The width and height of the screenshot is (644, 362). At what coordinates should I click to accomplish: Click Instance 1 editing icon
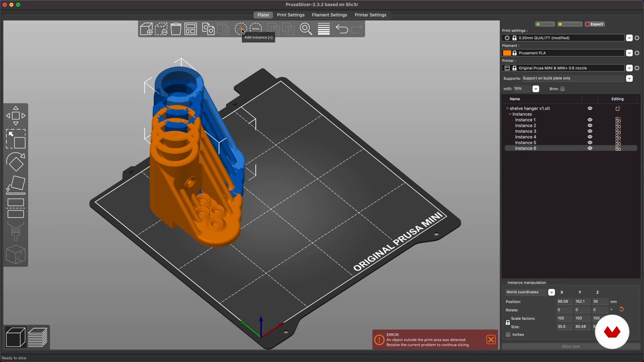click(x=618, y=120)
